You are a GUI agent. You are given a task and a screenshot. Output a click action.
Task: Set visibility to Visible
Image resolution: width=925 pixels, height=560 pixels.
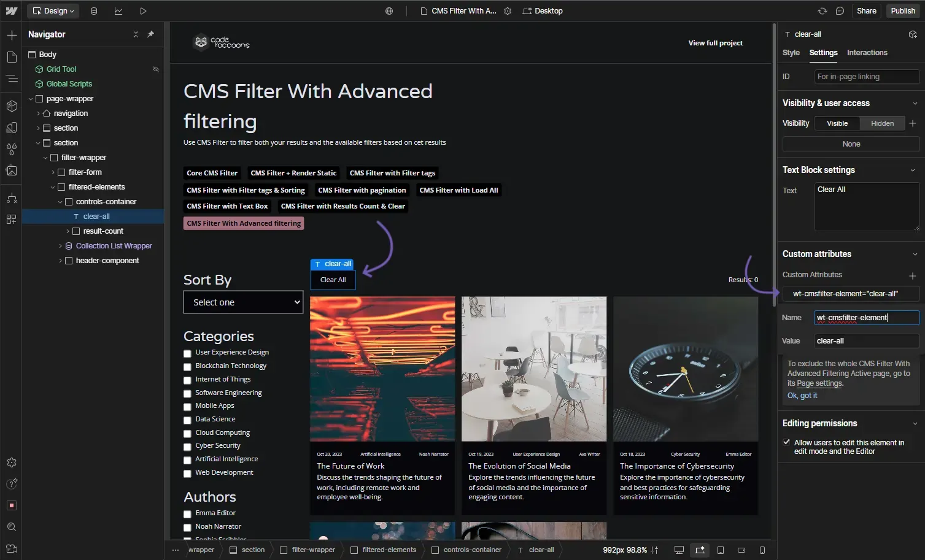pyautogui.click(x=837, y=123)
